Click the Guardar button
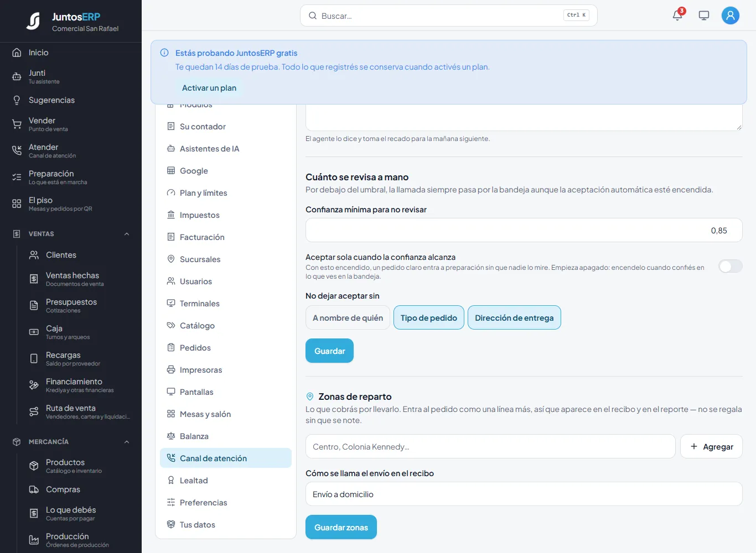756x553 pixels. click(329, 351)
